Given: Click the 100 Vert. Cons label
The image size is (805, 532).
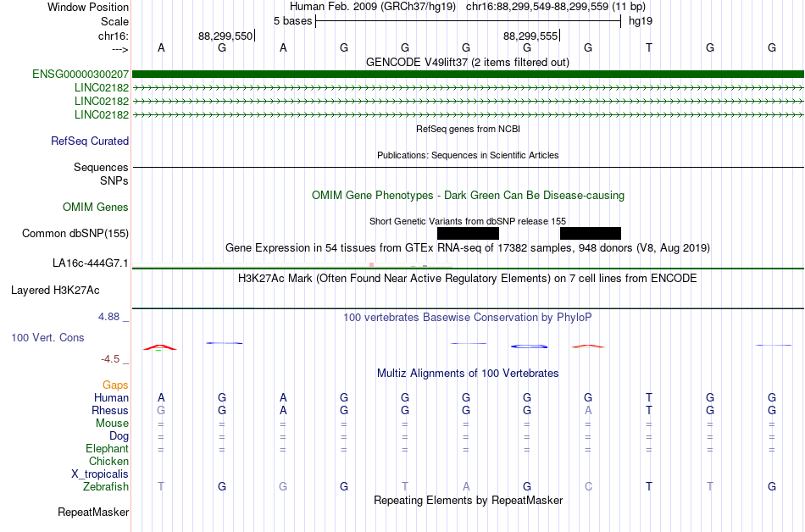Looking at the screenshot, I should [x=47, y=337].
